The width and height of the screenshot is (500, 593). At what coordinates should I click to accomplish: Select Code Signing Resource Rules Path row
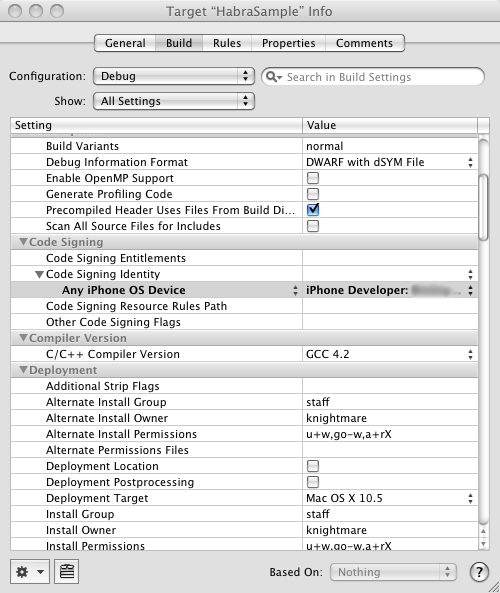tap(244, 306)
